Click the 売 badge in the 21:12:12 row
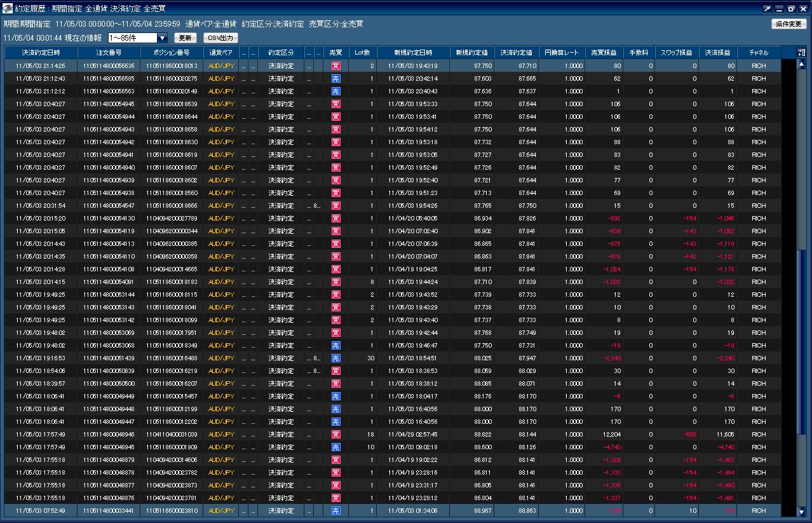This screenshot has height=523, width=812. click(336, 91)
